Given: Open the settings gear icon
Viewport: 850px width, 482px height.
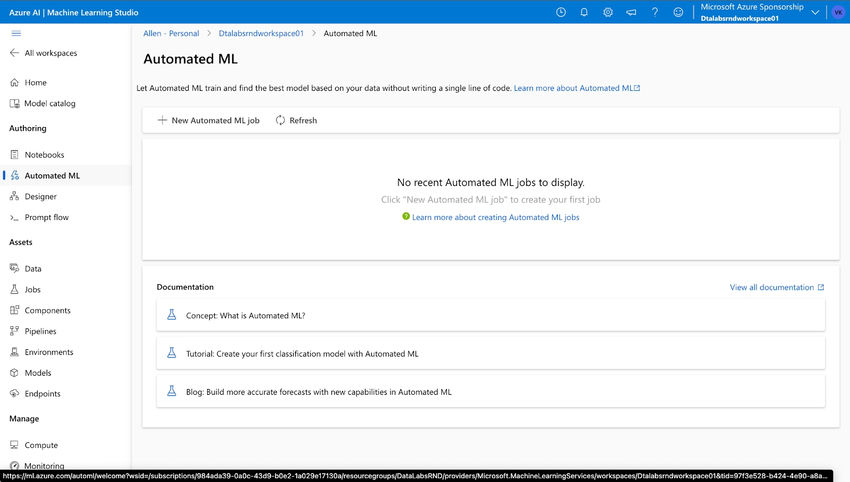Looking at the screenshot, I should 608,12.
